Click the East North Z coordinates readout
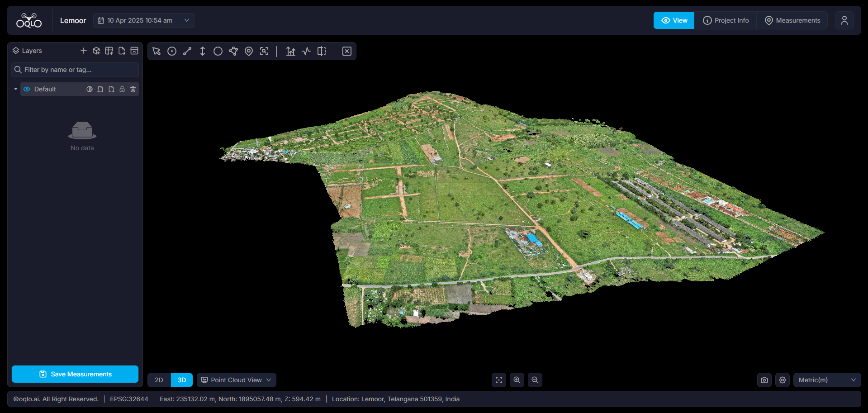 (x=240, y=399)
